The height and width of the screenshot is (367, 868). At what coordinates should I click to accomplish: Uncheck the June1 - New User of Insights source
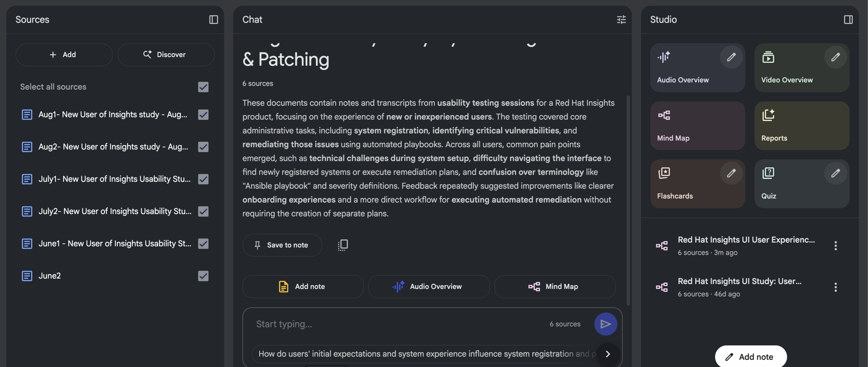pos(203,244)
